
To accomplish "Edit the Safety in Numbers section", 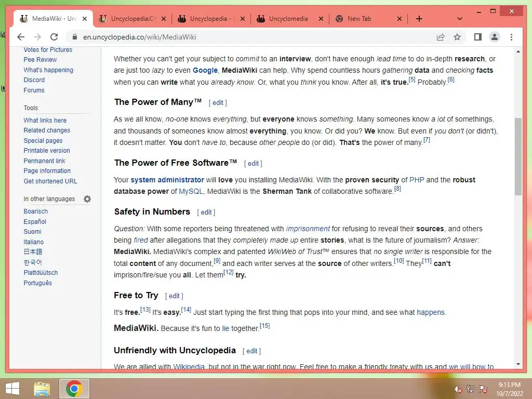I will pyautogui.click(x=206, y=212).
